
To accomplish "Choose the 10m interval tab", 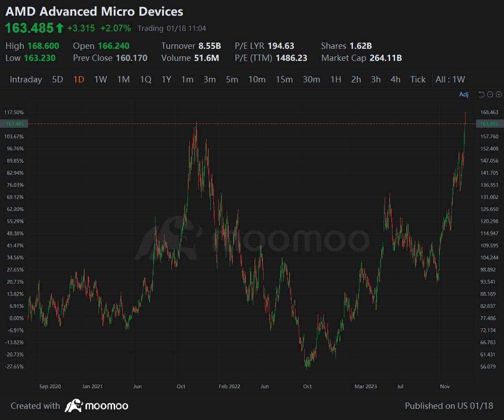I will click(x=257, y=79).
